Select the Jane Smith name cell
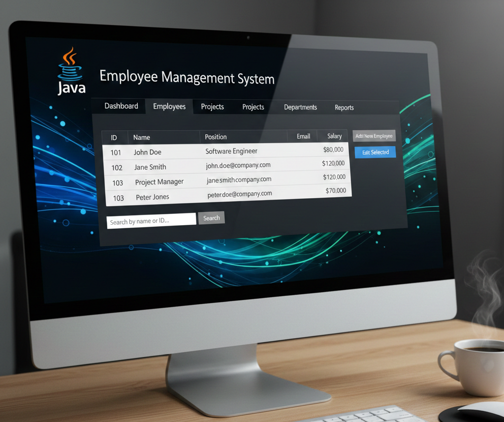The image size is (504, 422). 150,167
